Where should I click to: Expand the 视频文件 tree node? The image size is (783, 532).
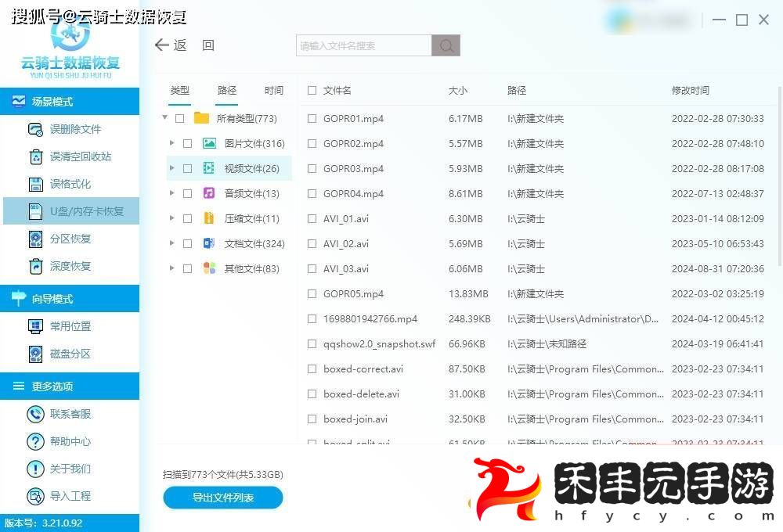(x=171, y=168)
